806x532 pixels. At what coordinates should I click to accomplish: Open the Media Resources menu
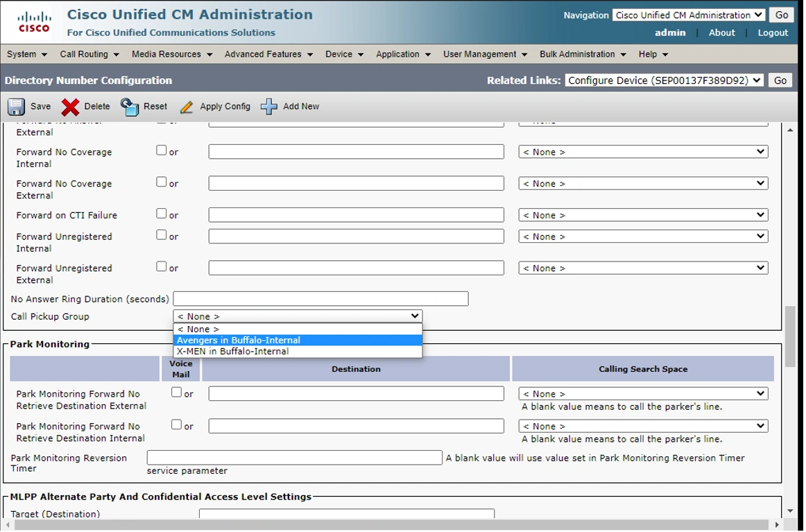pos(172,54)
